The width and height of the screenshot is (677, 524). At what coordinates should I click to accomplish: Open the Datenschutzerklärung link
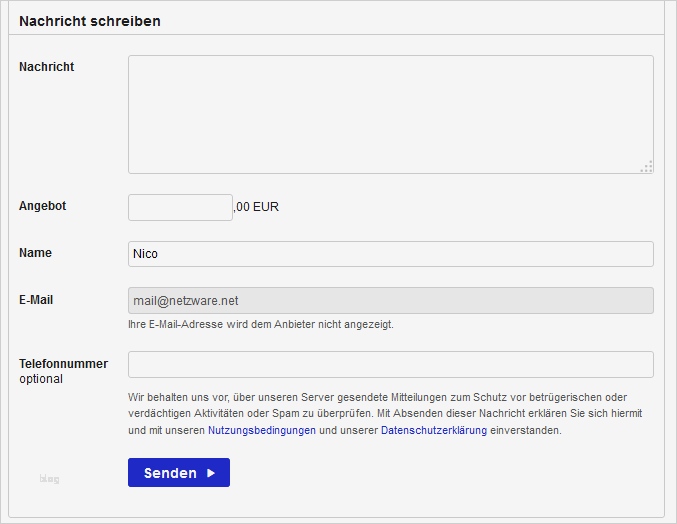pyautogui.click(x=434, y=431)
